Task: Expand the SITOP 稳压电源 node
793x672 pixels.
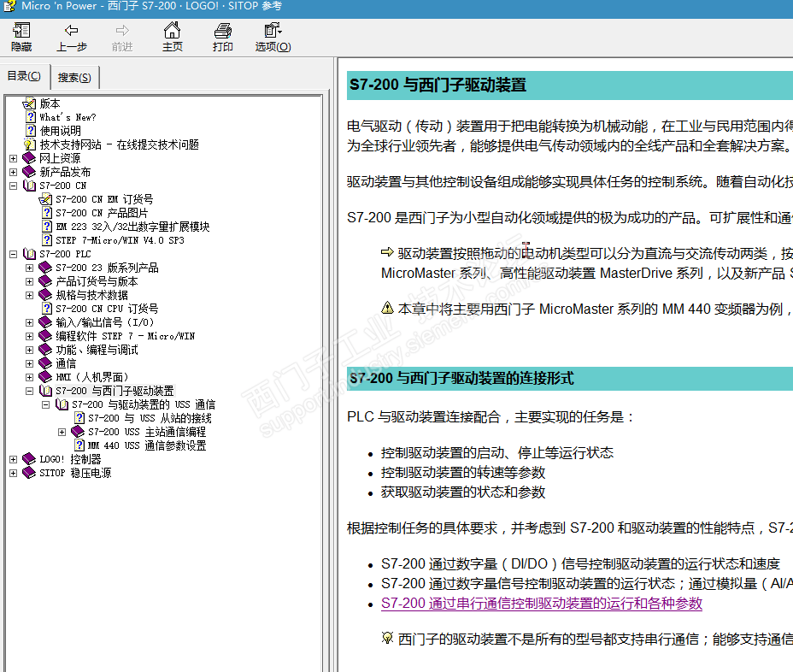Action: pos(13,473)
